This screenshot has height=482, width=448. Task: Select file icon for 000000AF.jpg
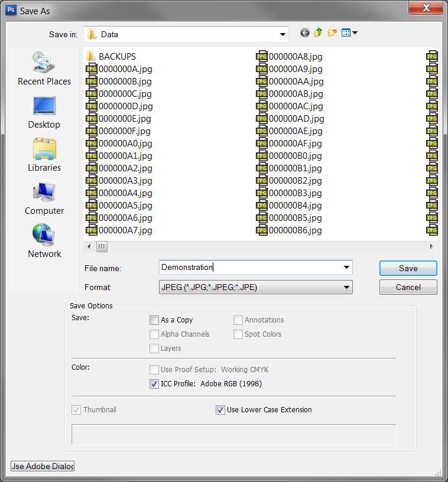click(x=262, y=144)
